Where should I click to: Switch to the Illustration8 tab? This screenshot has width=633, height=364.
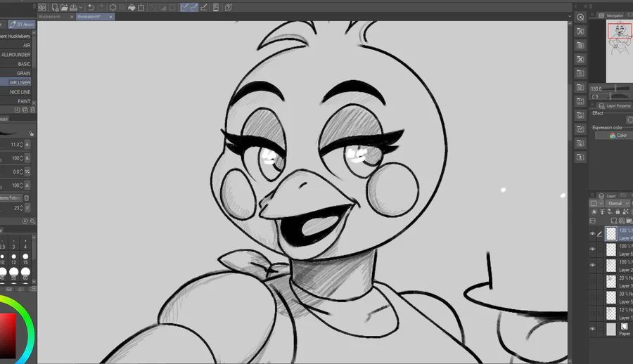tap(50, 17)
